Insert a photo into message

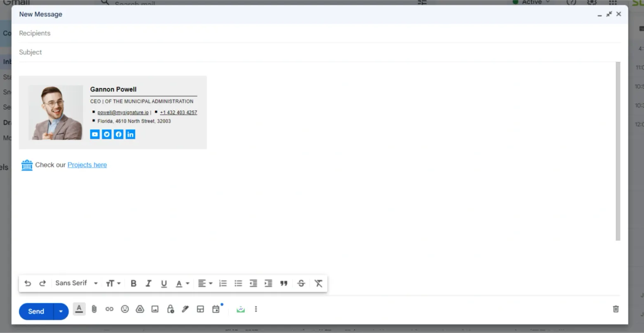pos(155,309)
